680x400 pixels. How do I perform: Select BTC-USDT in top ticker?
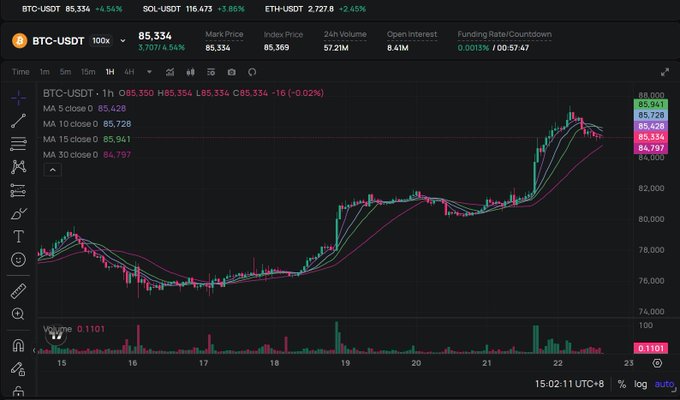(x=72, y=9)
